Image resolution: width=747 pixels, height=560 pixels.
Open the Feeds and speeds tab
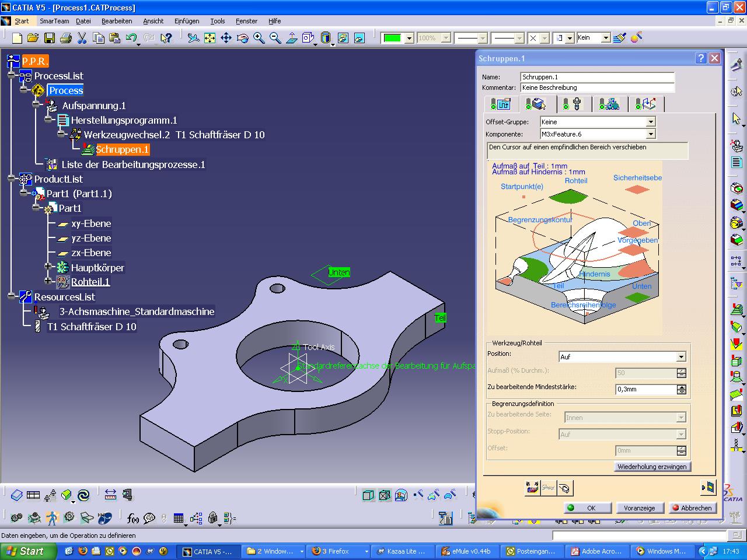(x=609, y=104)
